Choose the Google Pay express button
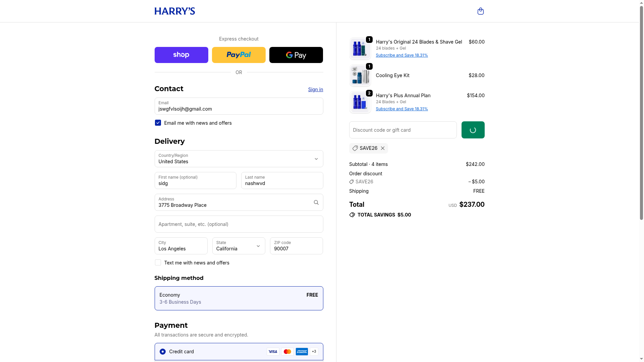This screenshot has height=362, width=644. 296,55
